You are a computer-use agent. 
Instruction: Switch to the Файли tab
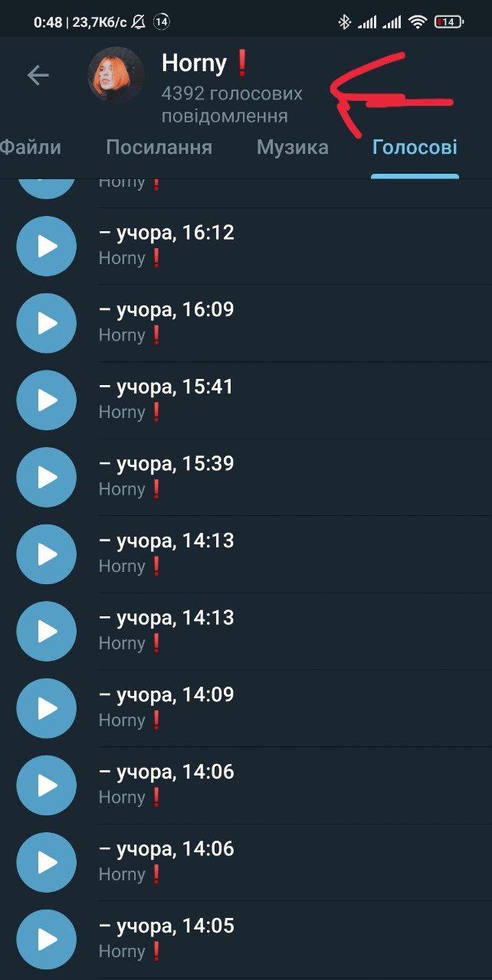30,147
